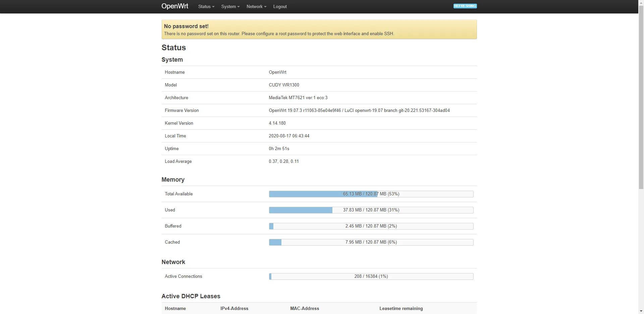The image size is (644, 314).
Task: Click the 'Model' row label
Action: tap(171, 85)
